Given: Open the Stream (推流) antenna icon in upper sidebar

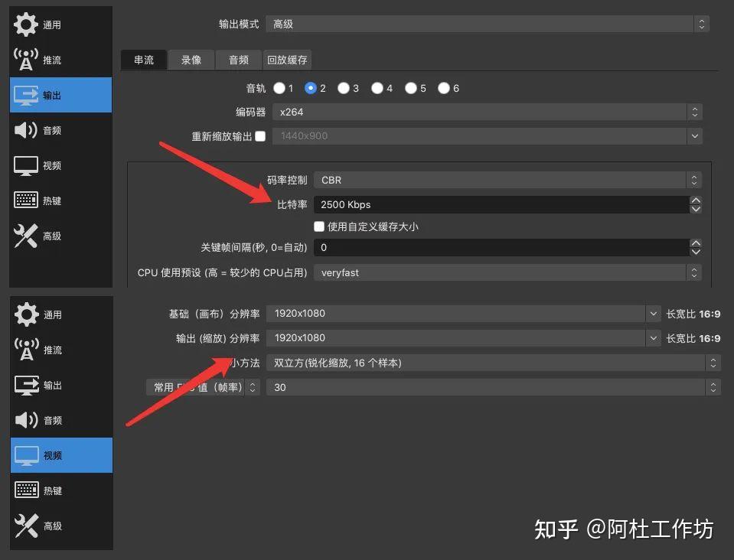Looking at the screenshot, I should (x=25, y=60).
